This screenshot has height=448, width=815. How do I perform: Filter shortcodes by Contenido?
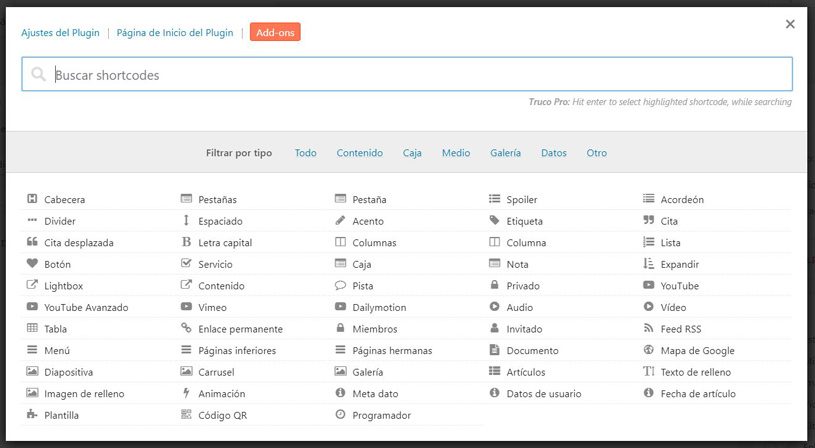(360, 153)
